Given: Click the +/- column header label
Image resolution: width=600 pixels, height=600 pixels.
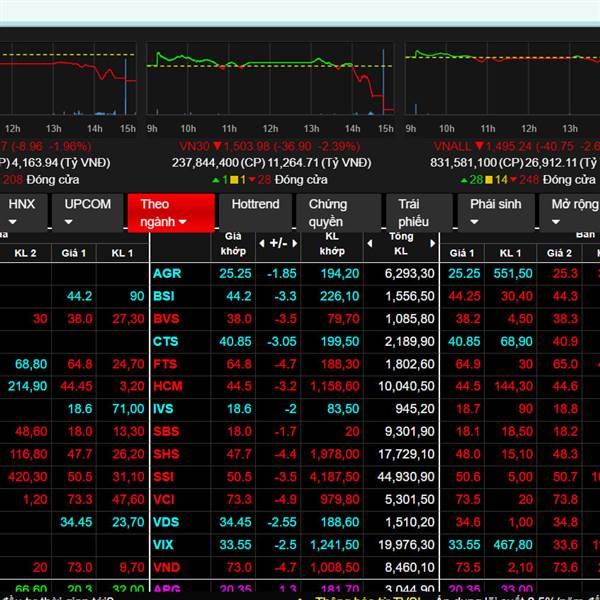Looking at the screenshot, I should pos(278,243).
